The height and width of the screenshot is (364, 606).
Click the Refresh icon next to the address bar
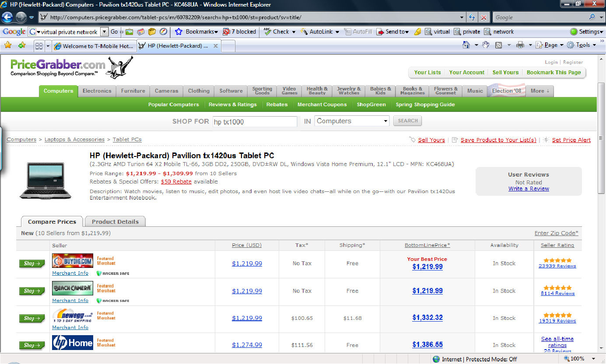[472, 17]
